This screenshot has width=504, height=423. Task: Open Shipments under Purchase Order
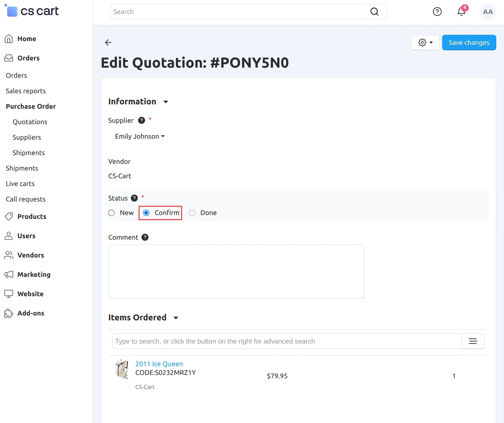click(x=29, y=153)
